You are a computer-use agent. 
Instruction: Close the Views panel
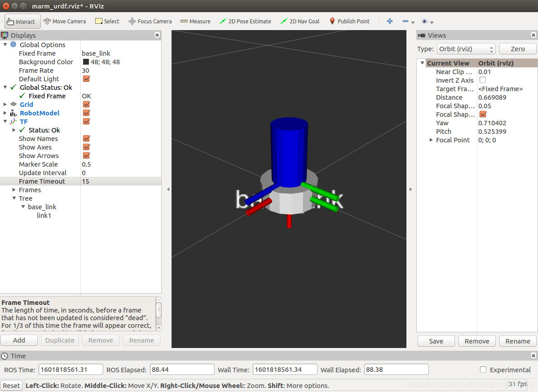pos(533,35)
